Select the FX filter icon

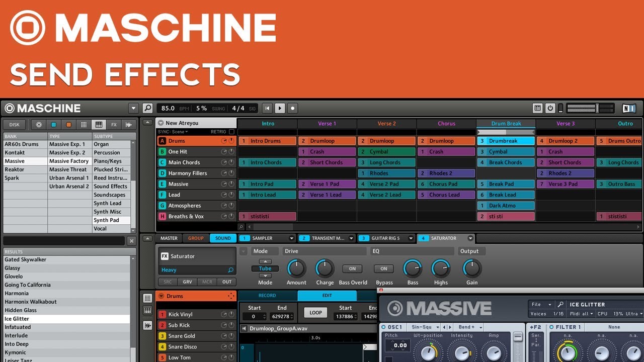(x=114, y=125)
